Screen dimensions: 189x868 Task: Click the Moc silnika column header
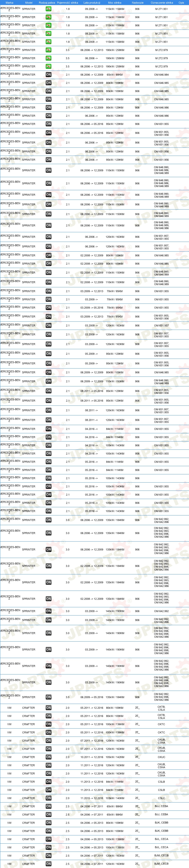[x=115, y=3]
